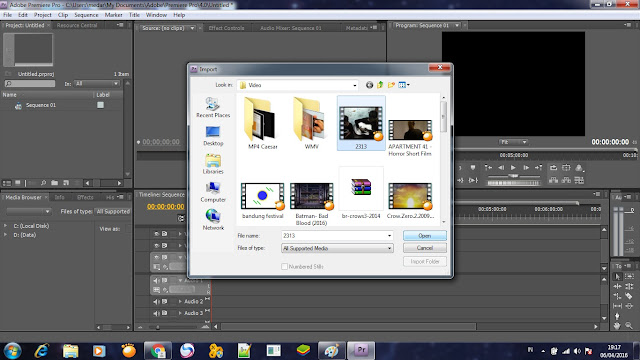Open Desktop in Import sidebar
Screen dimensions: 640x360
coord(213,136)
